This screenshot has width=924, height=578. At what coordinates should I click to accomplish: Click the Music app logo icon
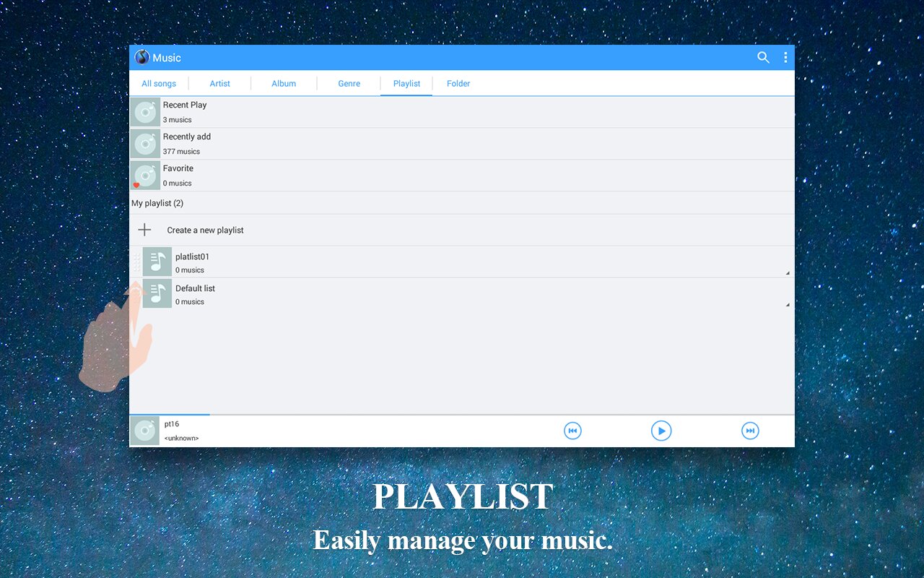click(141, 58)
